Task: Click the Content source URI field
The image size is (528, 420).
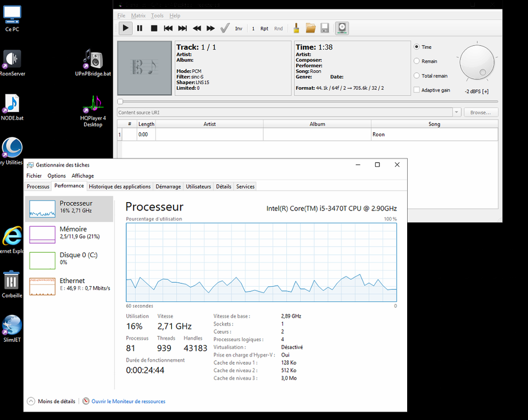Action: [x=285, y=112]
